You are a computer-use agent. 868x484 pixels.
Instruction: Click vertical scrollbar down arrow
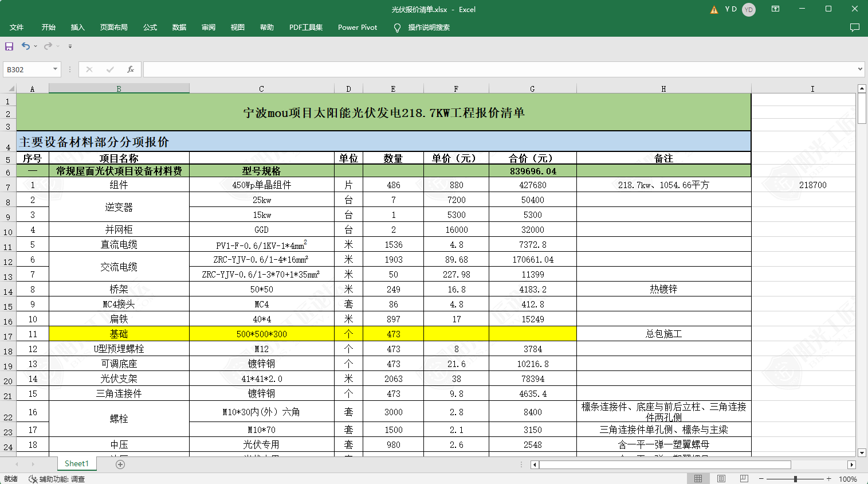click(862, 453)
